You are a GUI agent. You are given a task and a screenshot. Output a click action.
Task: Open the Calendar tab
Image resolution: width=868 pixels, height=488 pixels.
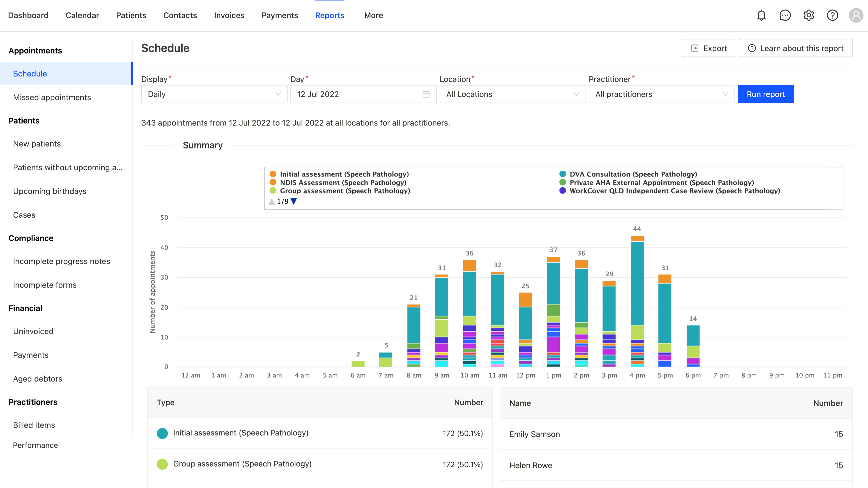(x=82, y=15)
